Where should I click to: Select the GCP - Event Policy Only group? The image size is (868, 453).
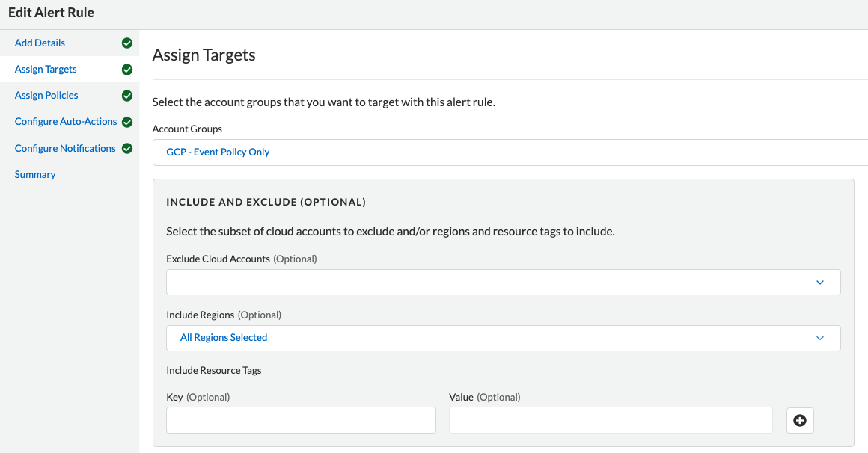(218, 152)
